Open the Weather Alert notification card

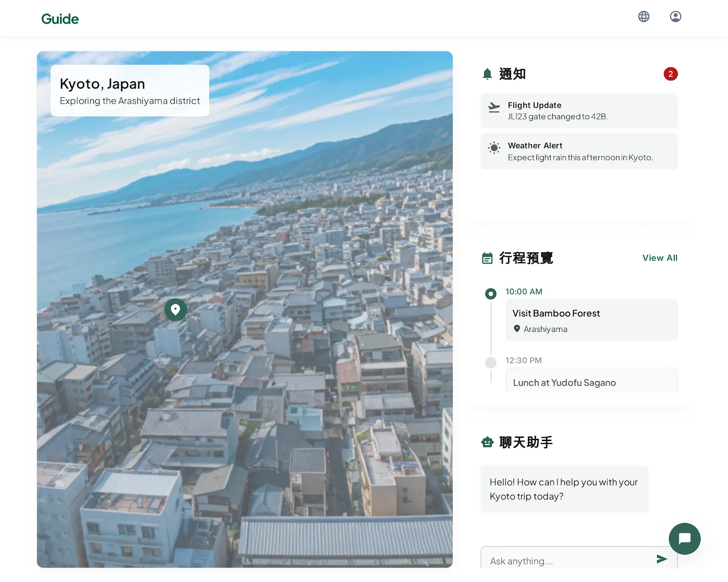(x=579, y=151)
